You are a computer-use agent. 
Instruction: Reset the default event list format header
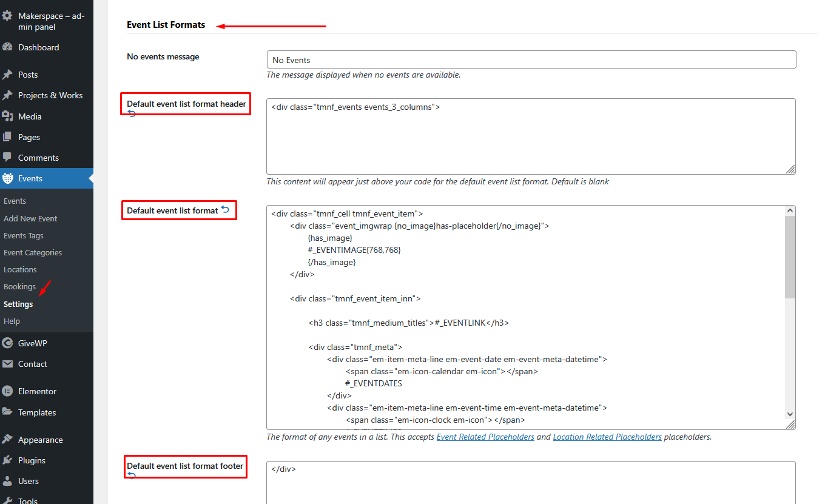[132, 113]
